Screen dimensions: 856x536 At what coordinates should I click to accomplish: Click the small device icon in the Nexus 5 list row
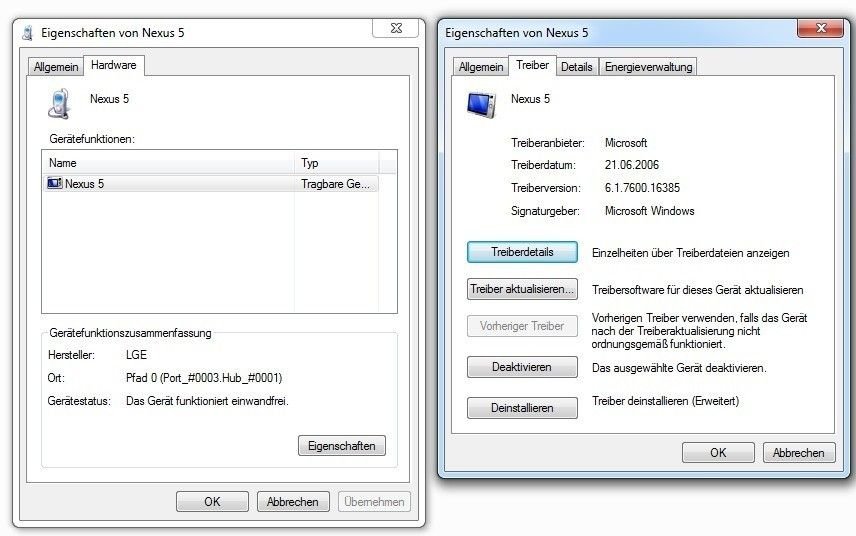tap(55, 183)
